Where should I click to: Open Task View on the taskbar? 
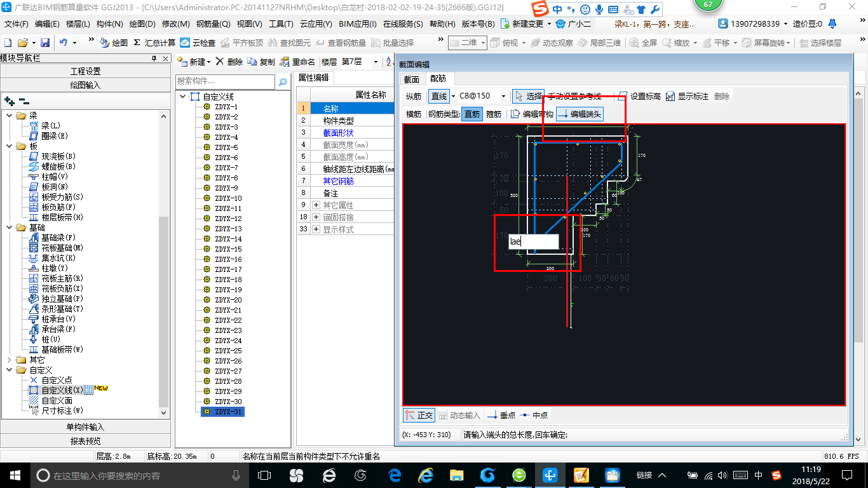coord(264,475)
